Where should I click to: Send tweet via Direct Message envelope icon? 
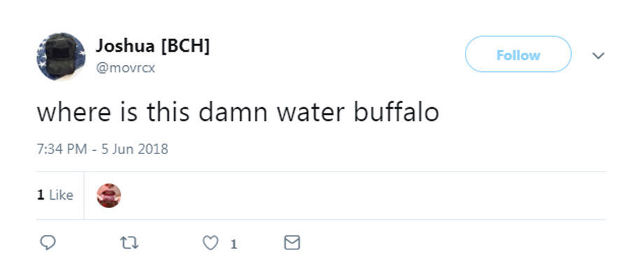292,242
